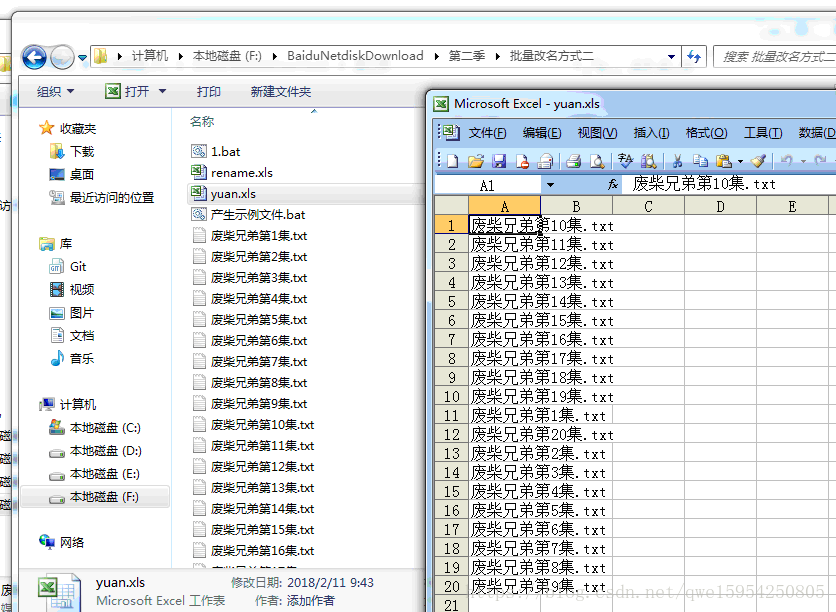Click the Save icon in Excel toolbar
This screenshot has height=612, width=836.
click(x=500, y=161)
